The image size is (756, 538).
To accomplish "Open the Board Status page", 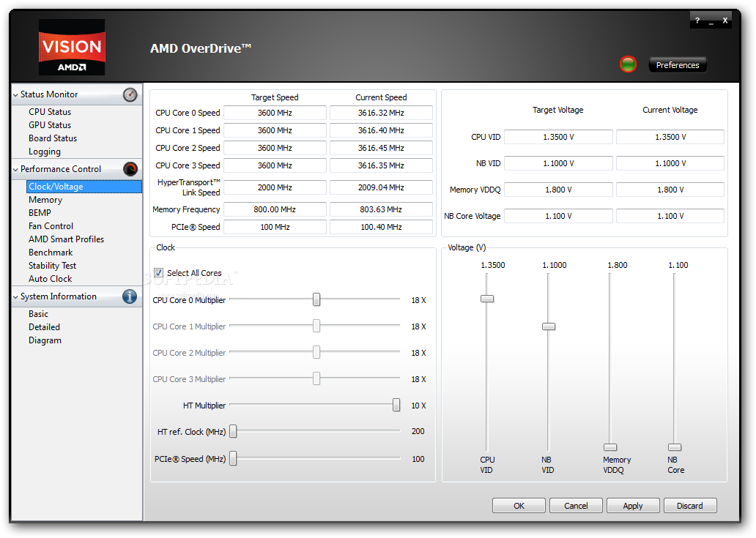I will pyautogui.click(x=53, y=138).
